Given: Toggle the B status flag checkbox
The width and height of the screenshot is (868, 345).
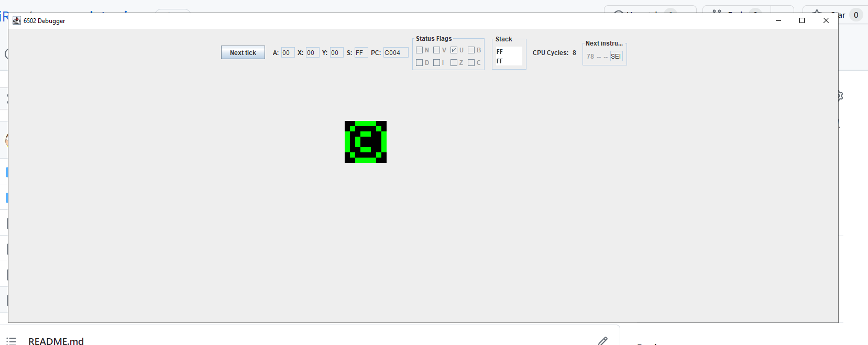Looking at the screenshot, I should (x=471, y=50).
